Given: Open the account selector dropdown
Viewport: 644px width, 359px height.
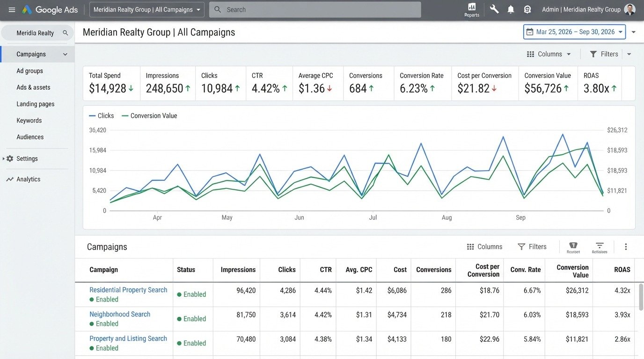Looking at the screenshot, I should coord(147,9).
